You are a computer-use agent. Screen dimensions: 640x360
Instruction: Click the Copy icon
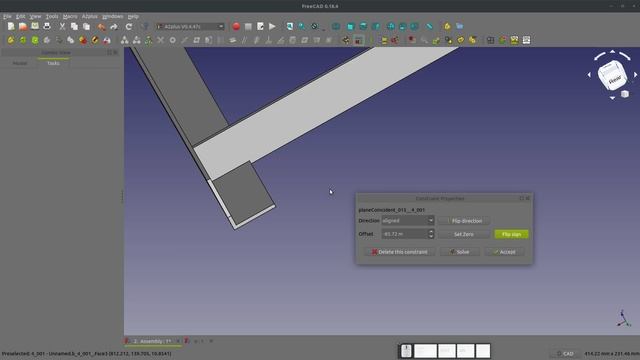point(74,27)
